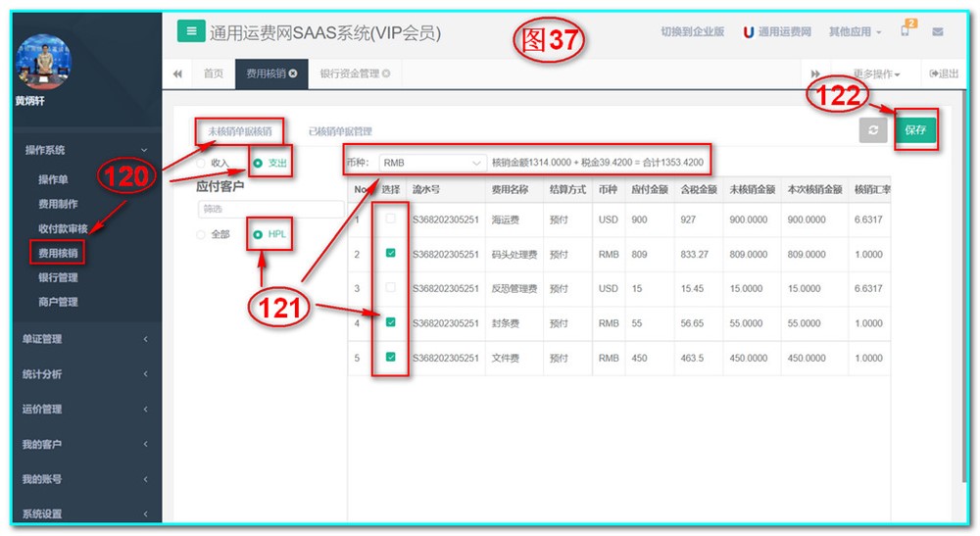Click 退出 to log out
980x536 pixels.
pyautogui.click(x=944, y=73)
